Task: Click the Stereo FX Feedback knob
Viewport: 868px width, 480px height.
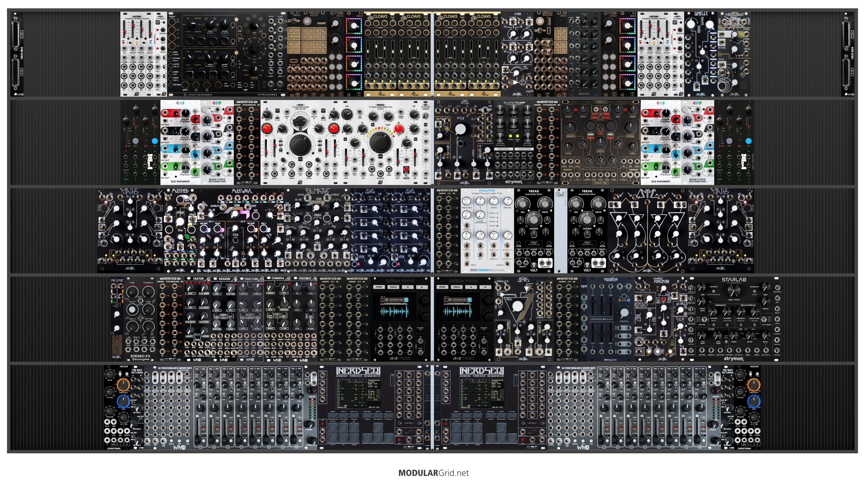Action: tap(148, 292)
